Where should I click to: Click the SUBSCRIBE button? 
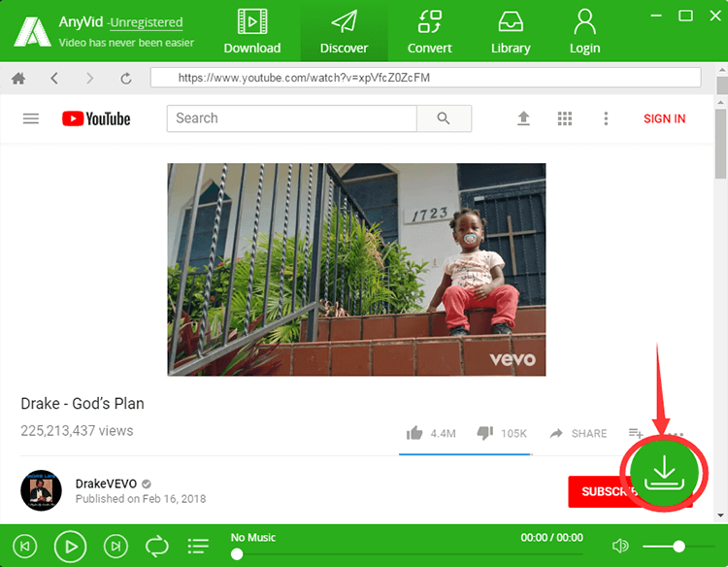(600, 491)
